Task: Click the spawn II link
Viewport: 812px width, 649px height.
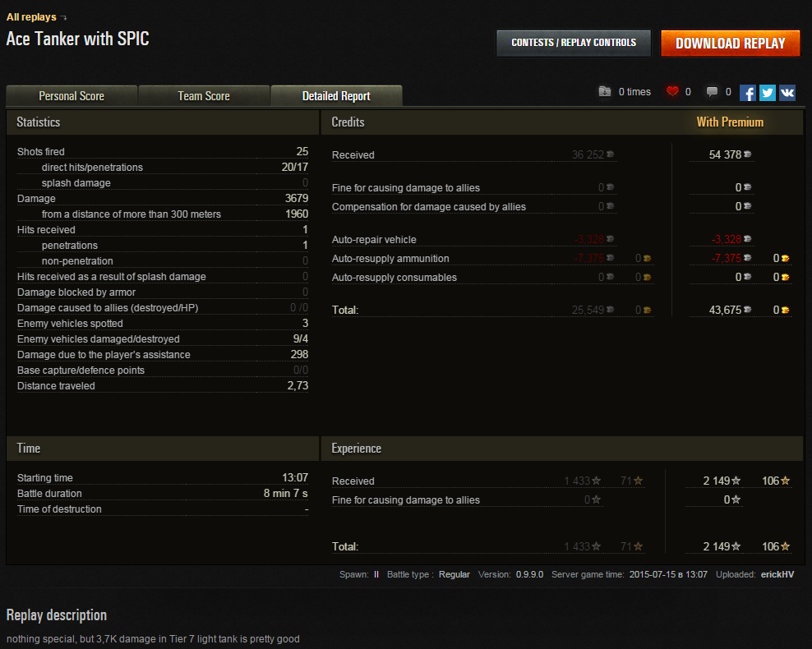Action: click(376, 574)
